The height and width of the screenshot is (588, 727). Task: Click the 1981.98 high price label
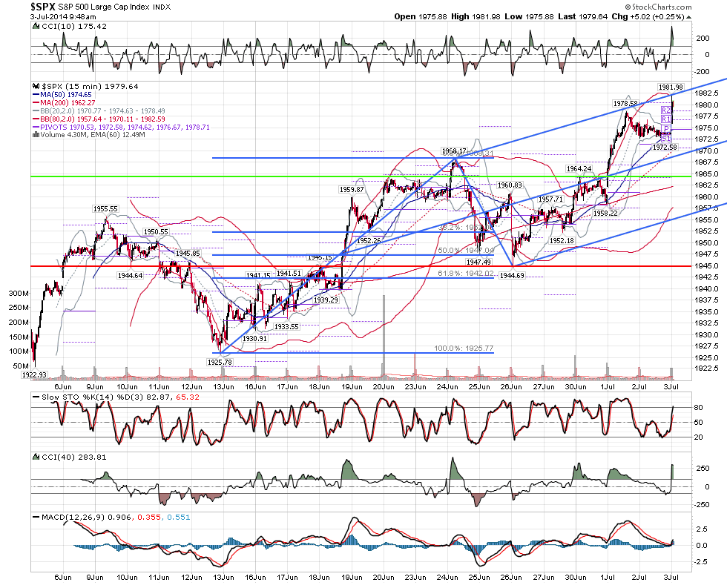point(671,87)
